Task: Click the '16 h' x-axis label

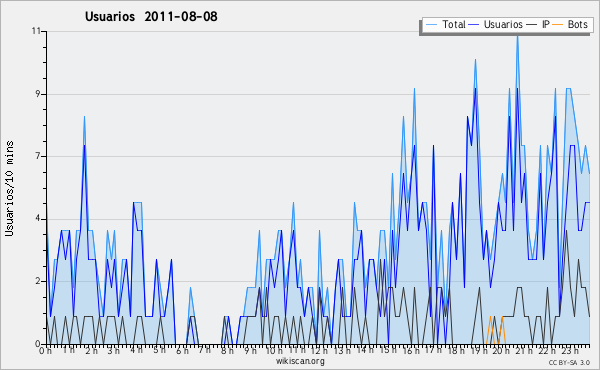Action: [411, 351]
